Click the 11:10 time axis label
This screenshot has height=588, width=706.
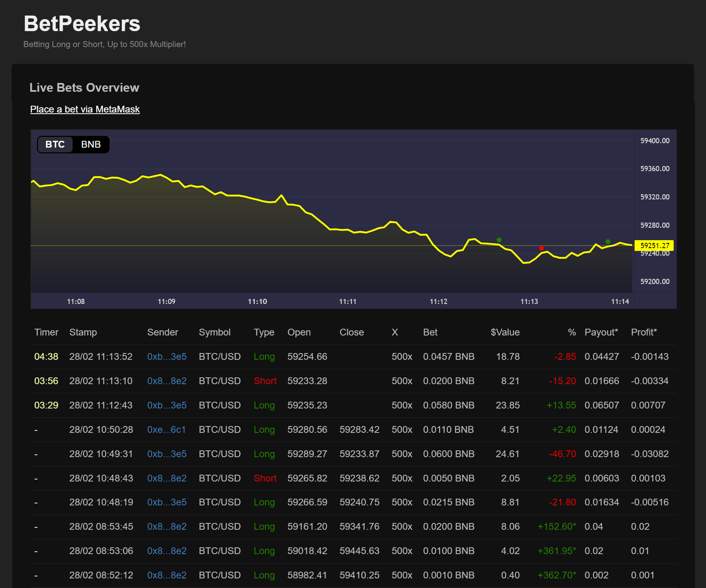(x=257, y=302)
